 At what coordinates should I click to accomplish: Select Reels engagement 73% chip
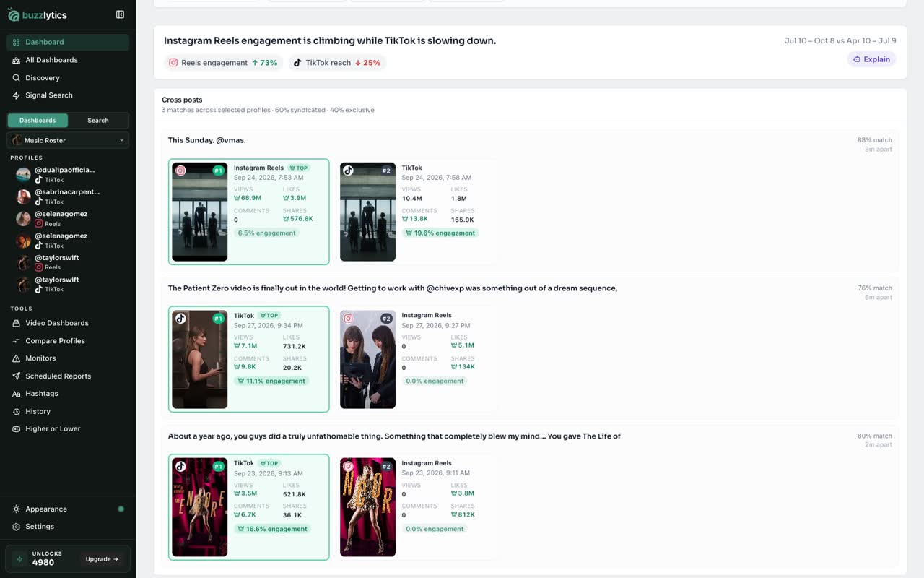[x=223, y=63]
